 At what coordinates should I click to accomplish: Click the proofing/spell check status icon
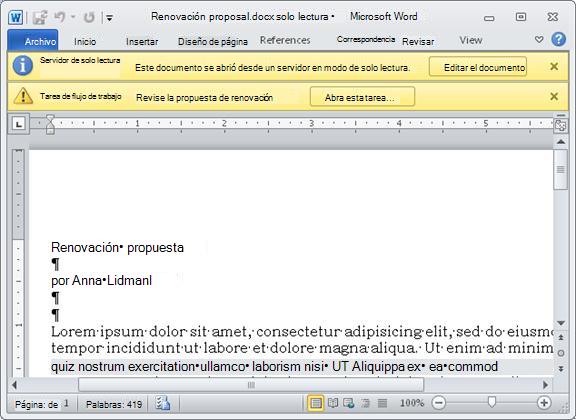click(162, 403)
